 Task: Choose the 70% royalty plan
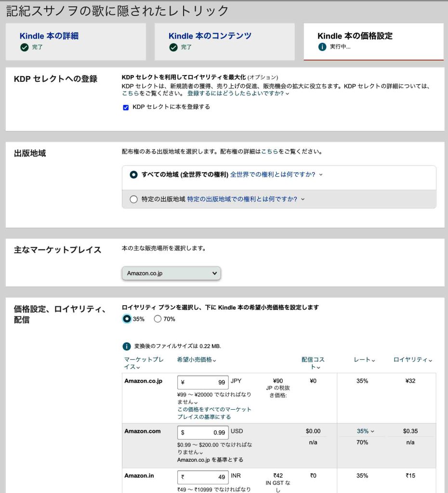tap(158, 319)
